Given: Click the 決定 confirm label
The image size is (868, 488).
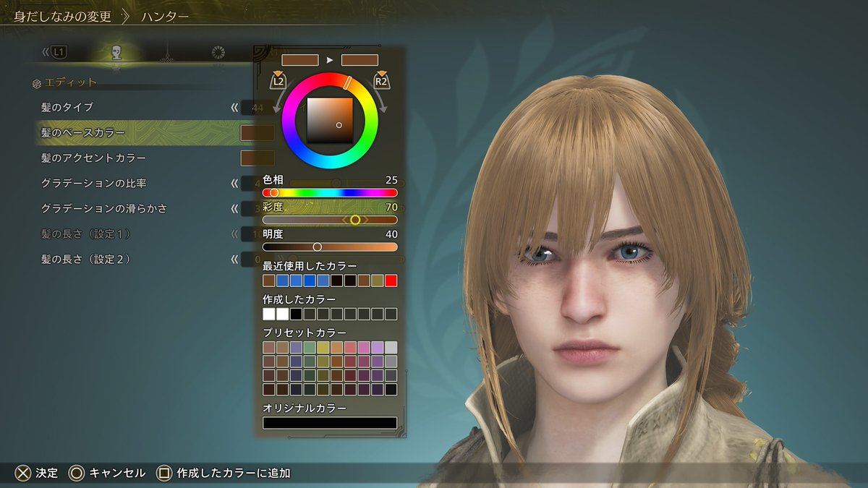Looking at the screenshot, I should tap(46, 474).
